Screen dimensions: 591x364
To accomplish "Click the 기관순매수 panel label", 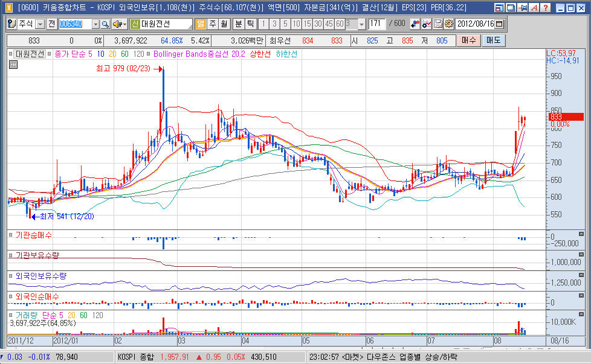I will tap(34, 235).
